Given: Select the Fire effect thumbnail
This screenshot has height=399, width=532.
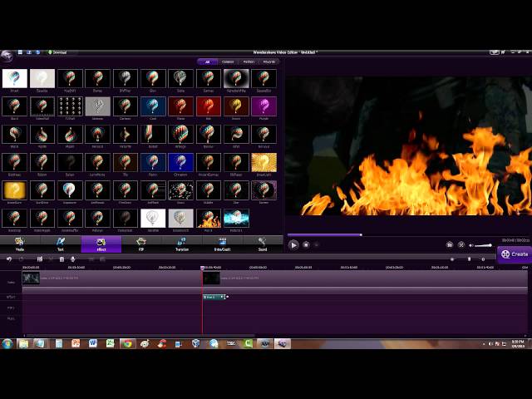Looking at the screenshot, I should (x=209, y=218).
